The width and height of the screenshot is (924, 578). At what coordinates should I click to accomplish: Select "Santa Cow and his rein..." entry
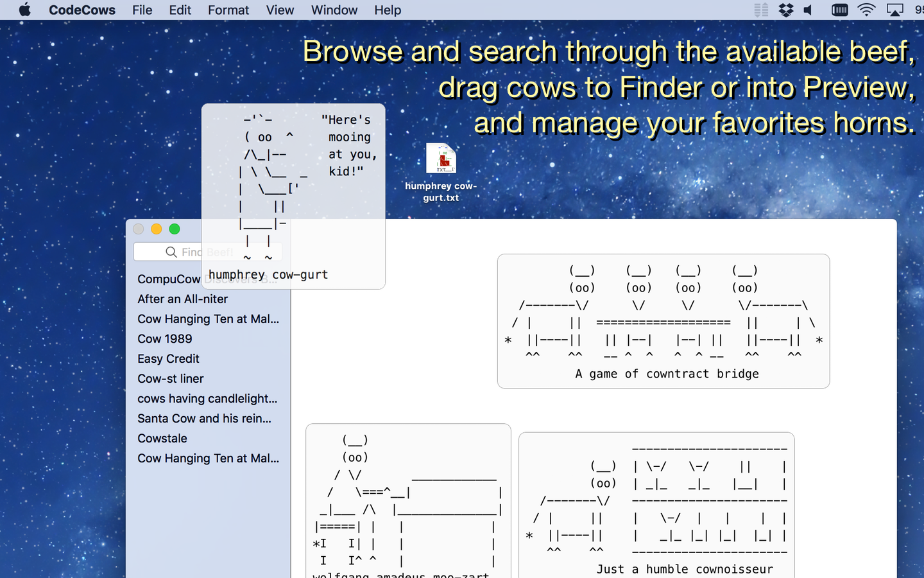click(204, 418)
